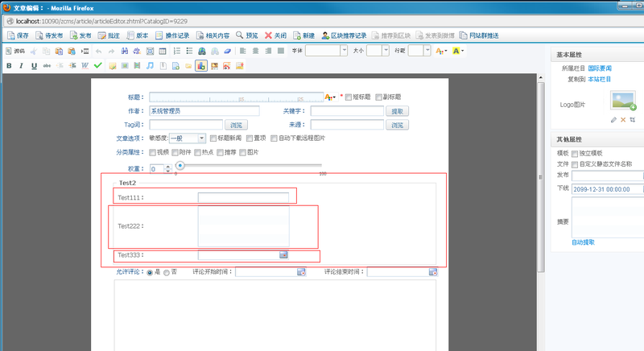
Task: Open the text highlight color picker
Action: [x=458, y=51]
